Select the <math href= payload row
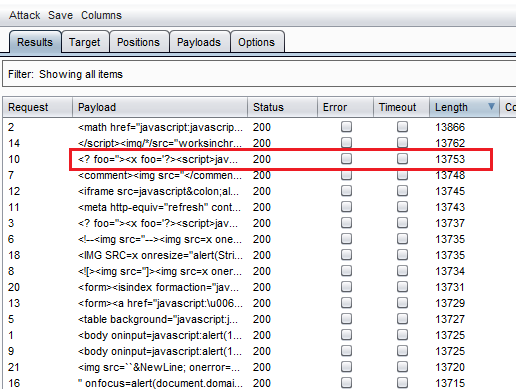Screen dimensions: 516x389 (x=160, y=127)
